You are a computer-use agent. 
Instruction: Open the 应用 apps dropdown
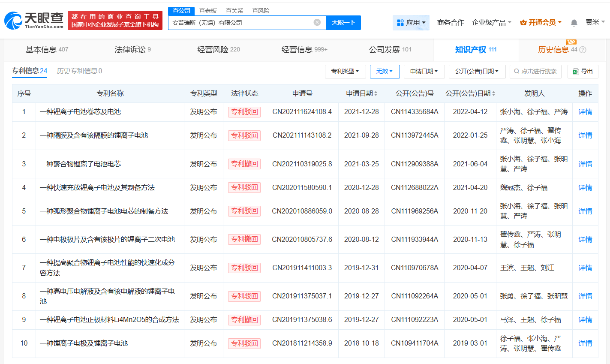[x=411, y=22]
